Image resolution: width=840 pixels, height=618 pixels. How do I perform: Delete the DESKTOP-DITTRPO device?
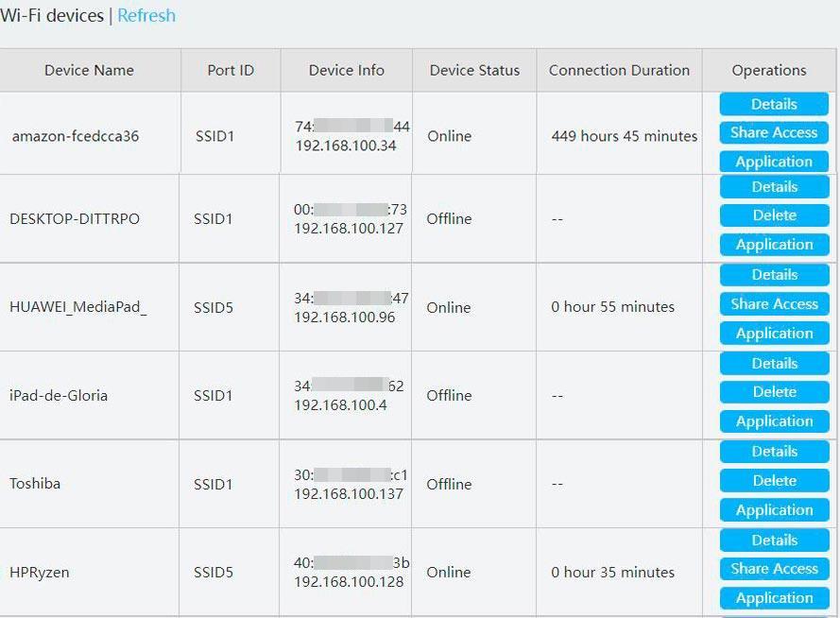click(775, 215)
